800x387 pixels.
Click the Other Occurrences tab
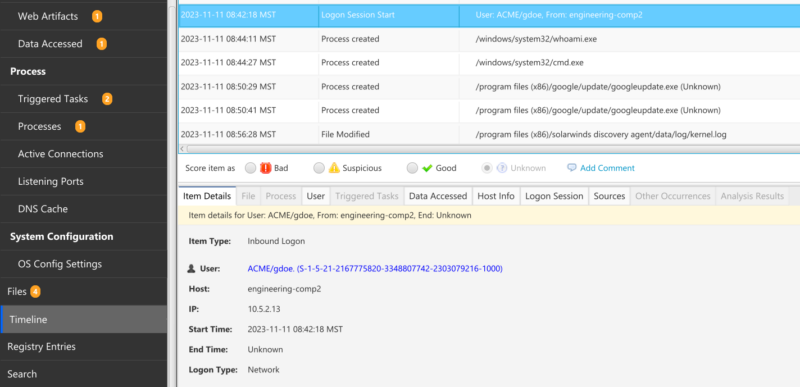672,196
